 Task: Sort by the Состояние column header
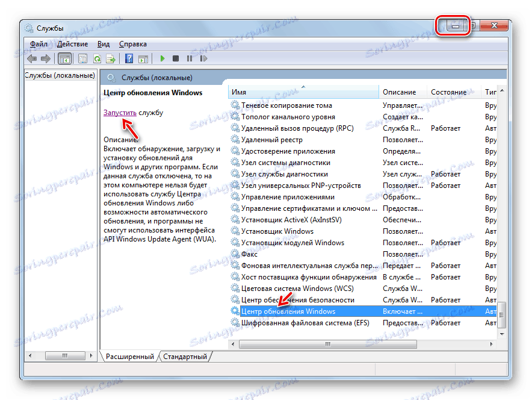click(x=454, y=92)
